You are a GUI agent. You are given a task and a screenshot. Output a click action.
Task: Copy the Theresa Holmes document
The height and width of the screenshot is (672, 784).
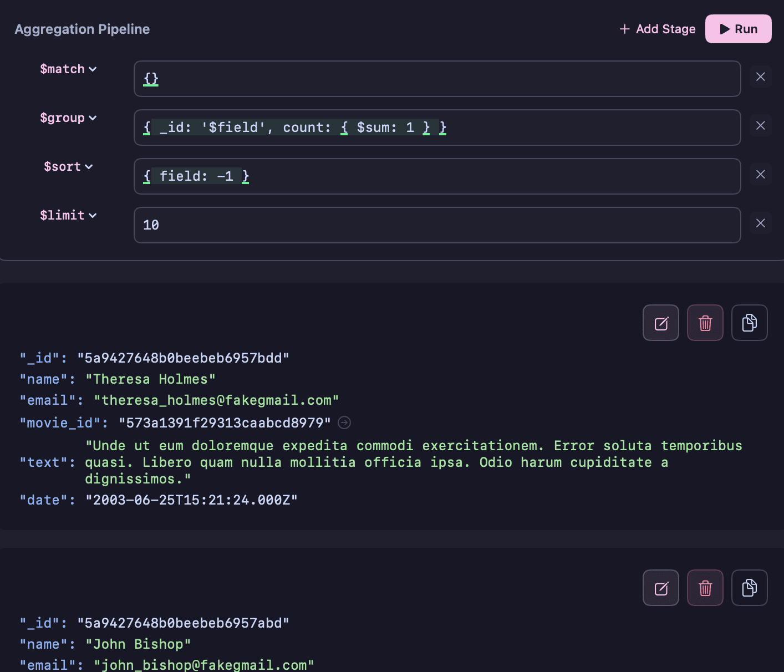point(749,323)
